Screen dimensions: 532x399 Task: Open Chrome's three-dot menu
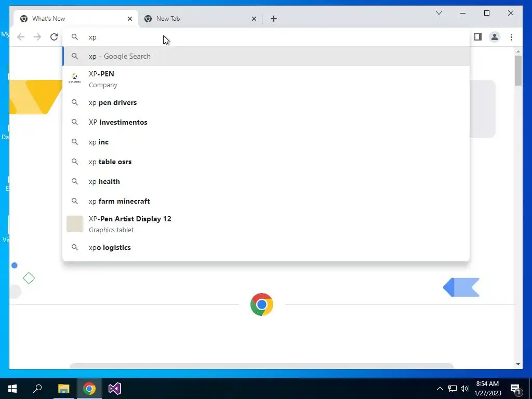511,37
